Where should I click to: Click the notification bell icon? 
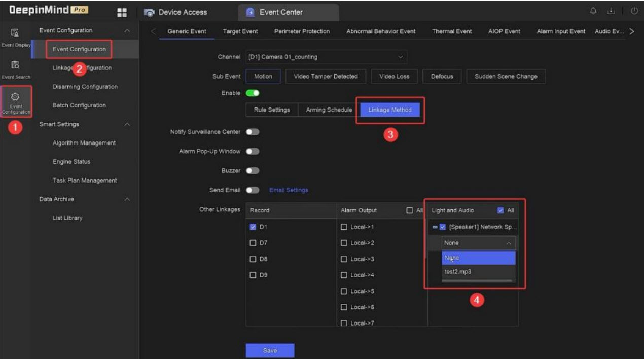pyautogui.click(x=593, y=11)
